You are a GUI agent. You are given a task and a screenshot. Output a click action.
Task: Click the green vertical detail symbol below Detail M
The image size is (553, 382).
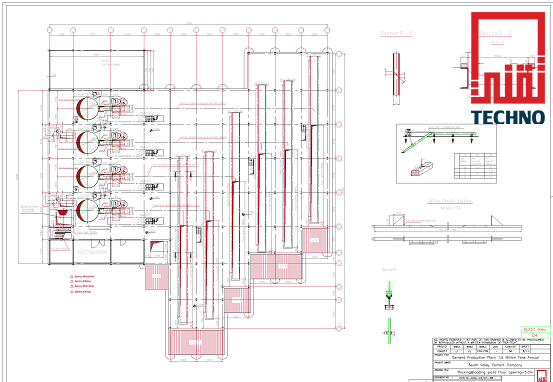coord(389,331)
